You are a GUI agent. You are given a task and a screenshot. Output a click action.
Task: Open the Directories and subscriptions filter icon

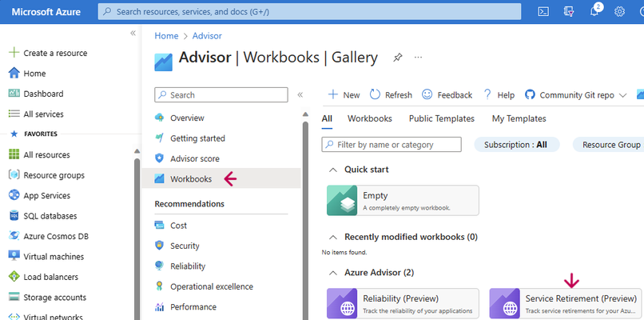tap(569, 11)
